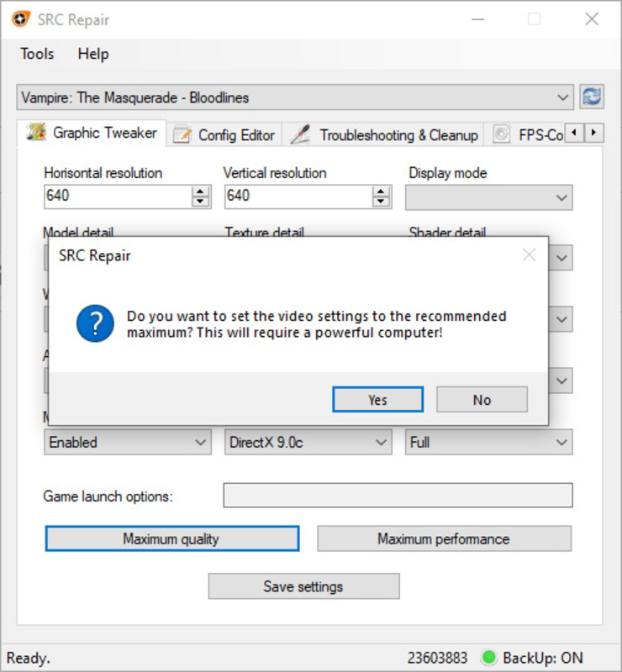Click the Maximum performance button
Image resolution: width=622 pixels, height=672 pixels.
pyautogui.click(x=444, y=538)
